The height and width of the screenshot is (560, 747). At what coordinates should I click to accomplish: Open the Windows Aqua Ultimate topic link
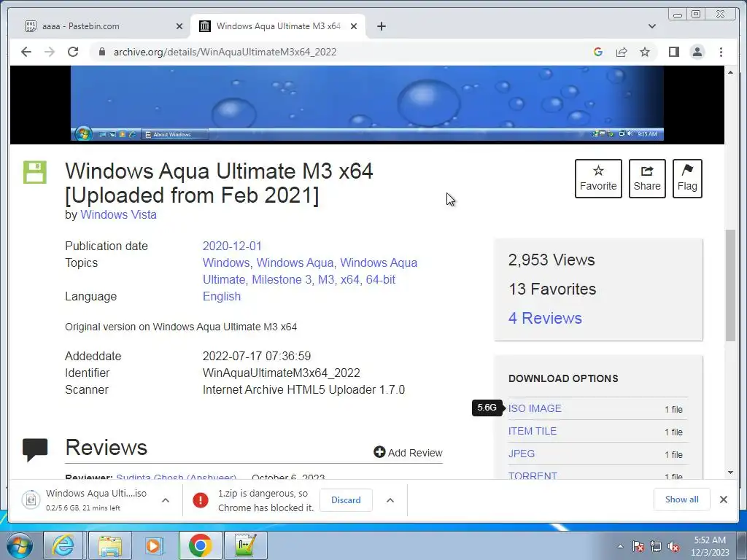310,271
